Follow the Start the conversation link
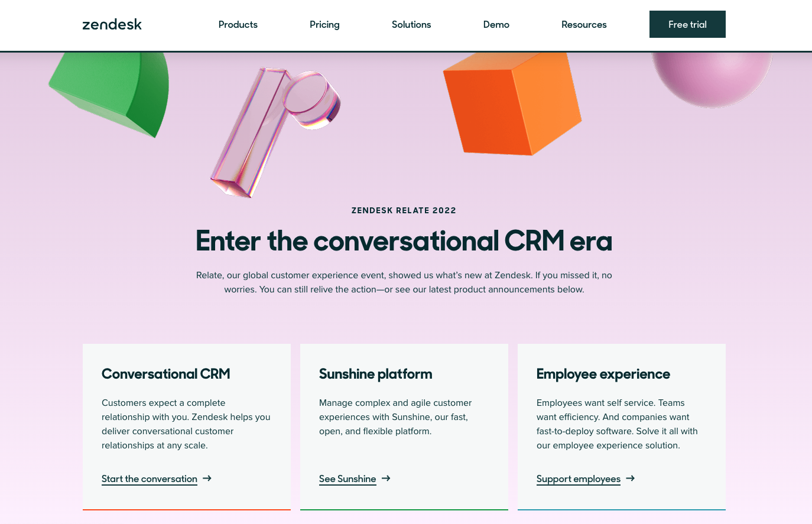 tap(150, 479)
